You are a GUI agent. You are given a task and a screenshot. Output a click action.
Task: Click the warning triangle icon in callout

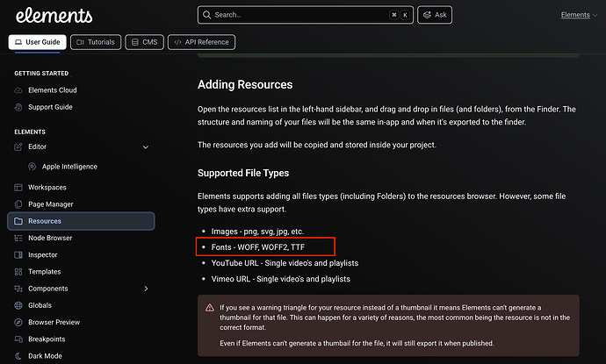point(210,308)
